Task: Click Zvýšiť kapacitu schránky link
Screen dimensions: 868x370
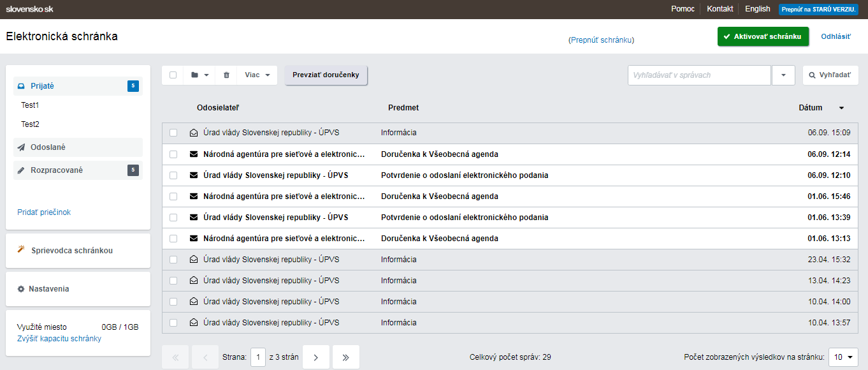Action: (59, 339)
